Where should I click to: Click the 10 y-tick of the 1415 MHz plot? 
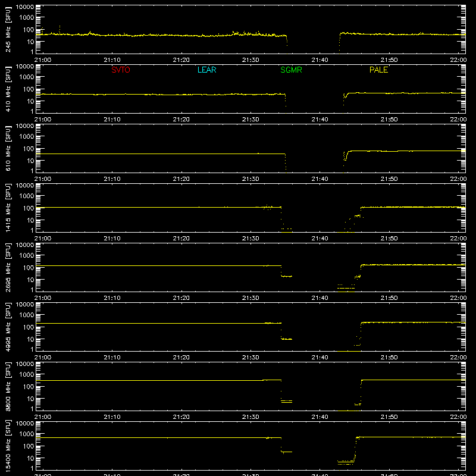pyautogui.click(x=30, y=220)
